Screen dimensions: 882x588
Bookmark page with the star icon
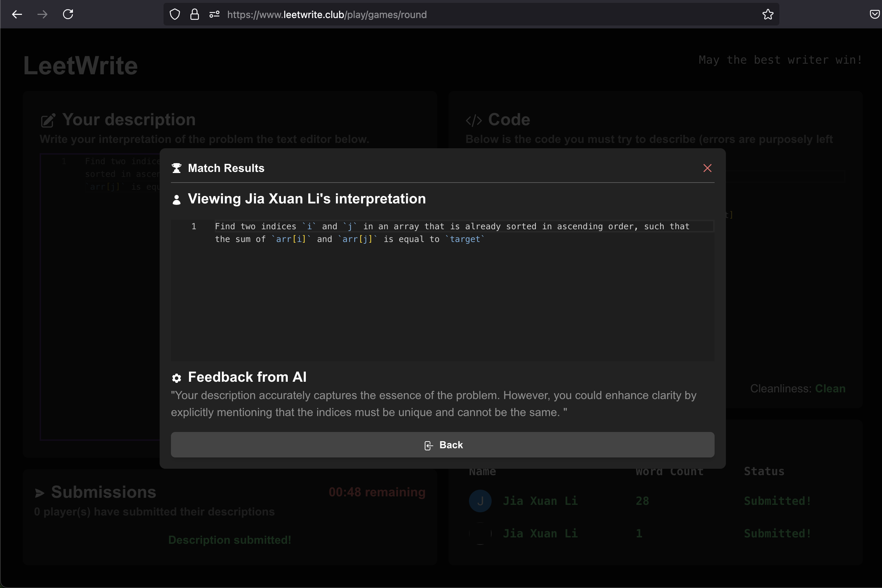coord(768,14)
